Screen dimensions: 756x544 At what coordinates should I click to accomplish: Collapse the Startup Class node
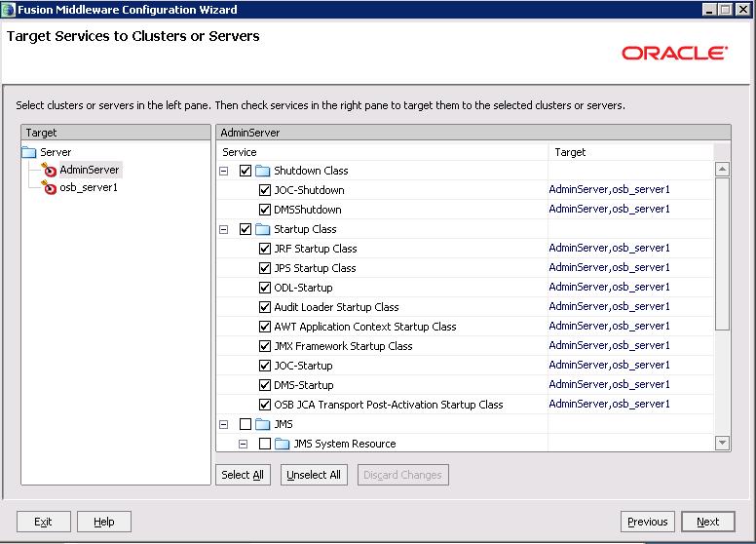coord(224,229)
